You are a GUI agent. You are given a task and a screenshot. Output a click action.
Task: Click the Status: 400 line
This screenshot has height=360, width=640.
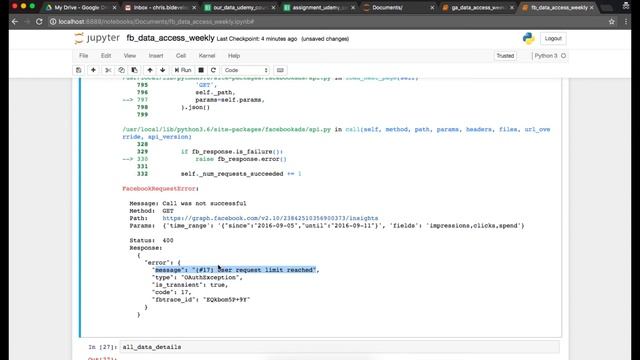(x=151, y=240)
